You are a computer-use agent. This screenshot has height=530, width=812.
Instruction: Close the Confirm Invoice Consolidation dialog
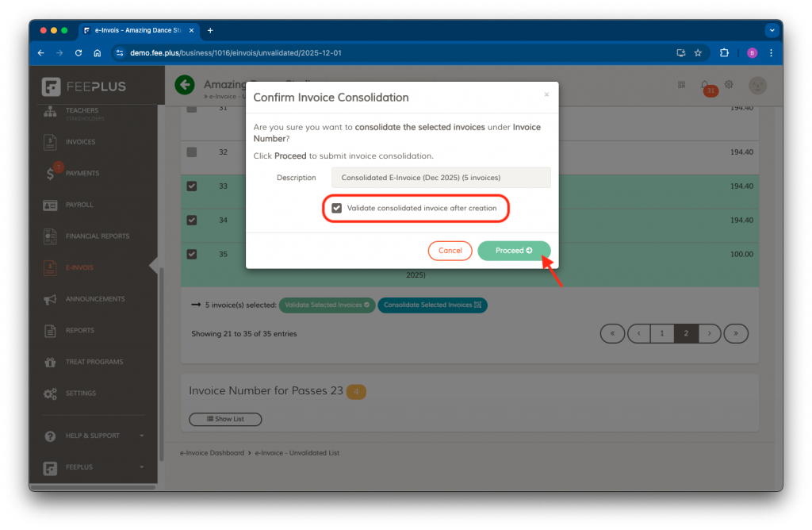[x=546, y=94]
